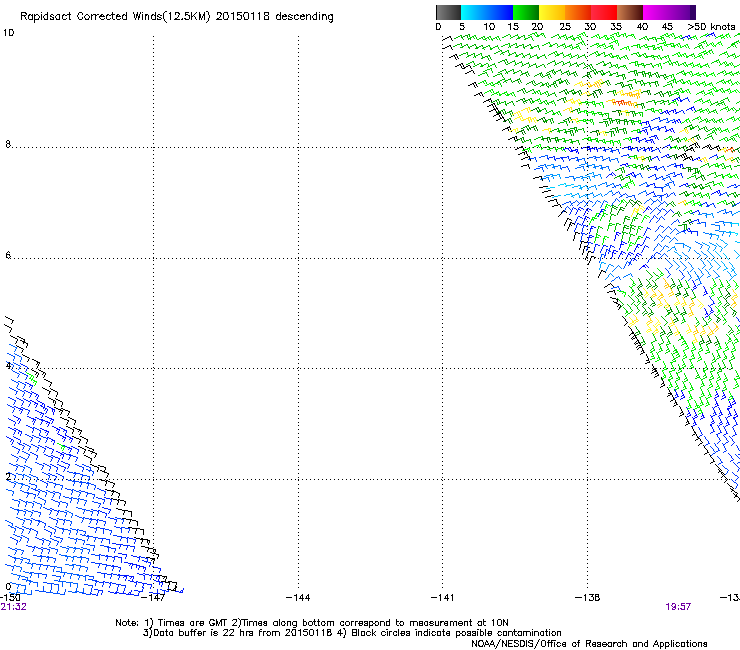This screenshot has height=650, width=740.
Task: Click the 'Times are GMT' note line
Action: tap(312, 623)
